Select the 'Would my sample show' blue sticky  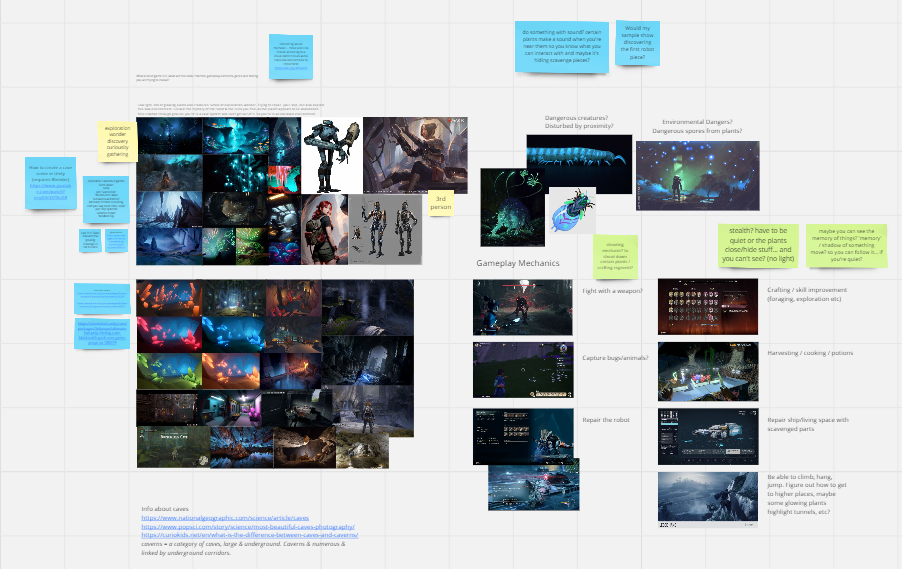(637, 43)
